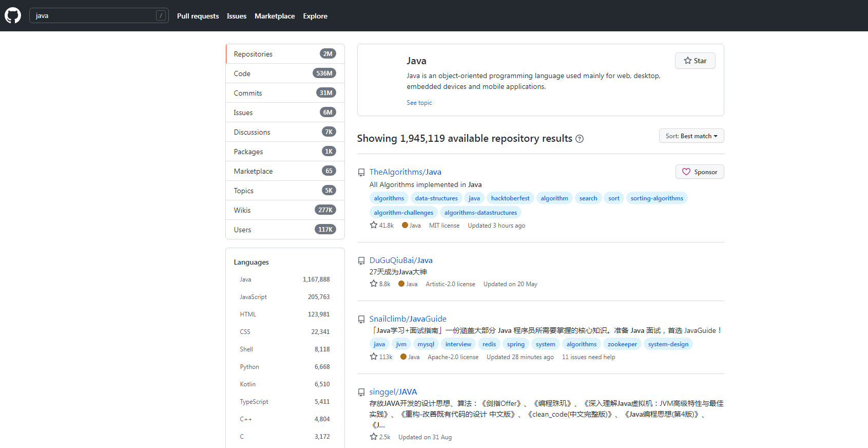Click the 2.5k stargazers star icon

point(374,437)
